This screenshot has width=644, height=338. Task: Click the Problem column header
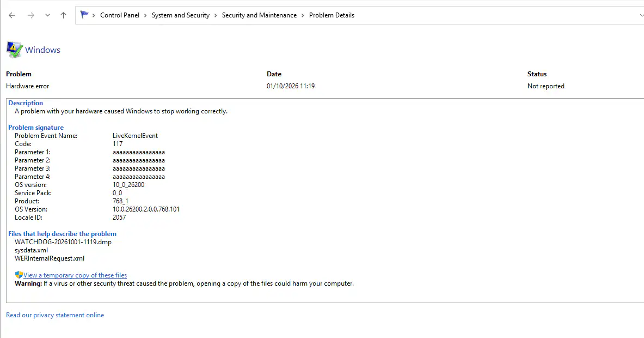(19, 74)
